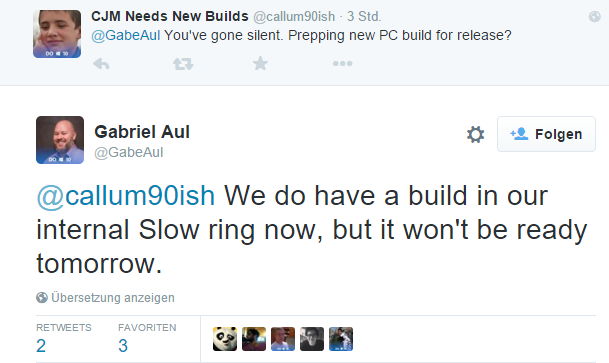Retweet the CJM Needs New Builds tweet
Image resolution: width=609 pixels, height=363 pixels.
pyautogui.click(x=183, y=64)
